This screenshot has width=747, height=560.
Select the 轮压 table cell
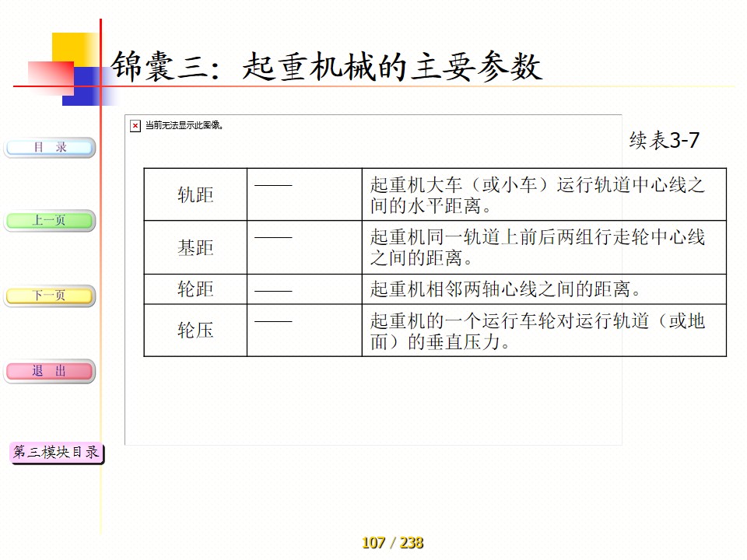coord(195,331)
